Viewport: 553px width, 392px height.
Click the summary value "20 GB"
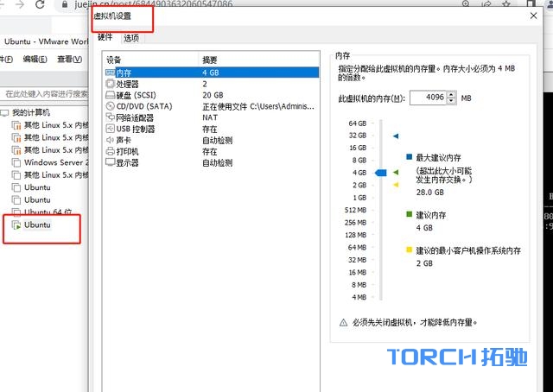tap(213, 95)
